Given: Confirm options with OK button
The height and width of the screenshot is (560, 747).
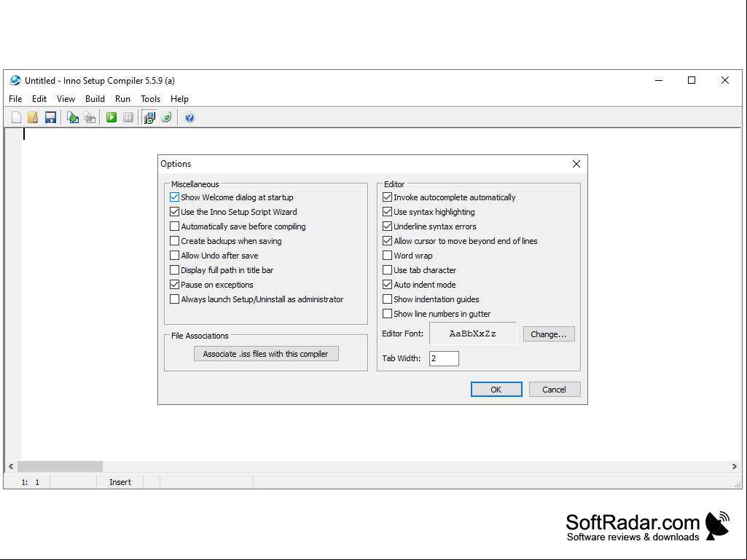Looking at the screenshot, I should 496,390.
